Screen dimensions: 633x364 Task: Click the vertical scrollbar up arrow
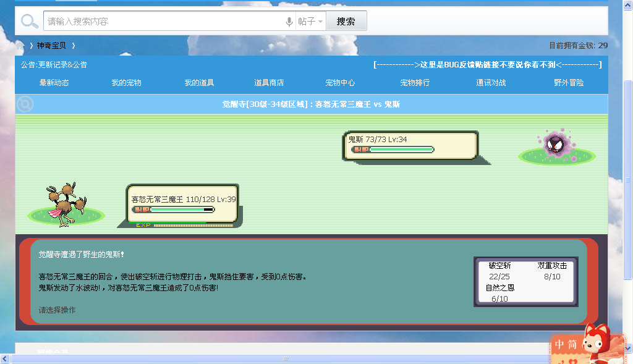(x=628, y=5)
